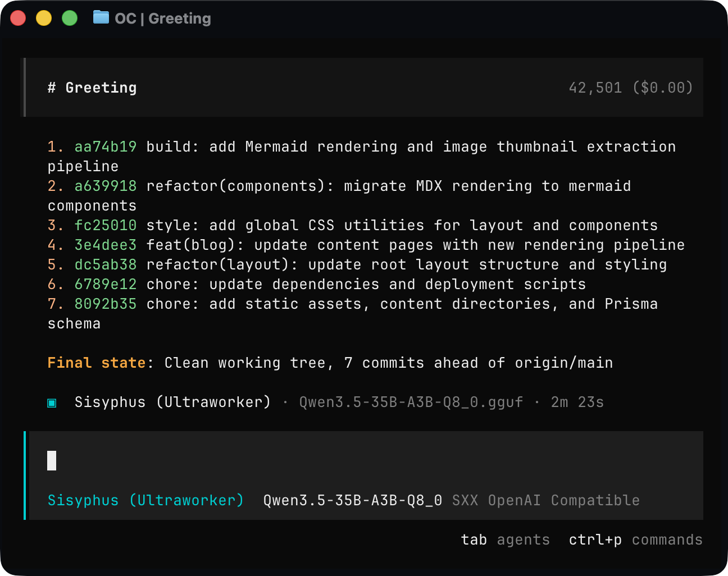Click the text input cursor block

52,460
